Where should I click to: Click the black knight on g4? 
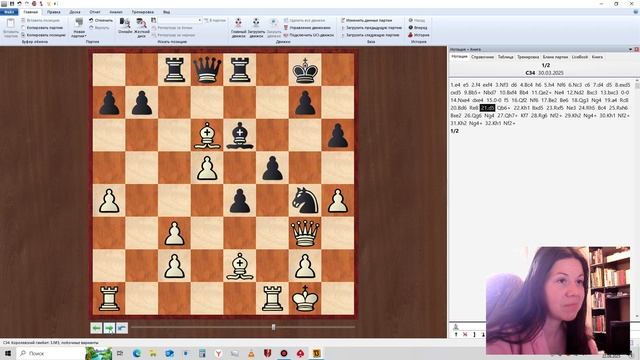pos(305,200)
